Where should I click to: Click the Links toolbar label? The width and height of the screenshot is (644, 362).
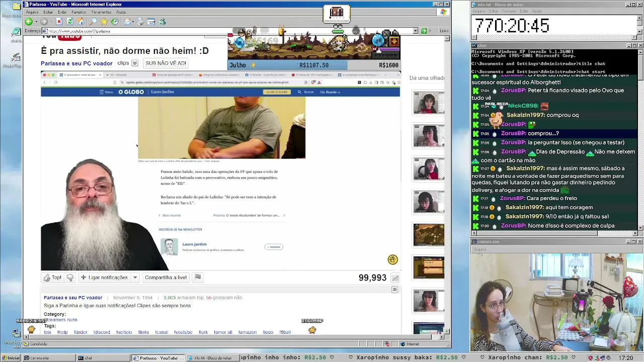point(444,31)
